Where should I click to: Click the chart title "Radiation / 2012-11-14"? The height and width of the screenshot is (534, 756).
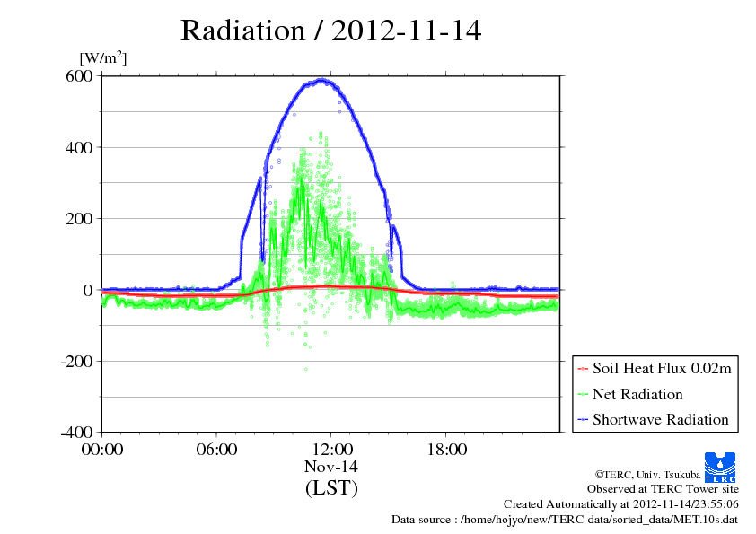330,31
